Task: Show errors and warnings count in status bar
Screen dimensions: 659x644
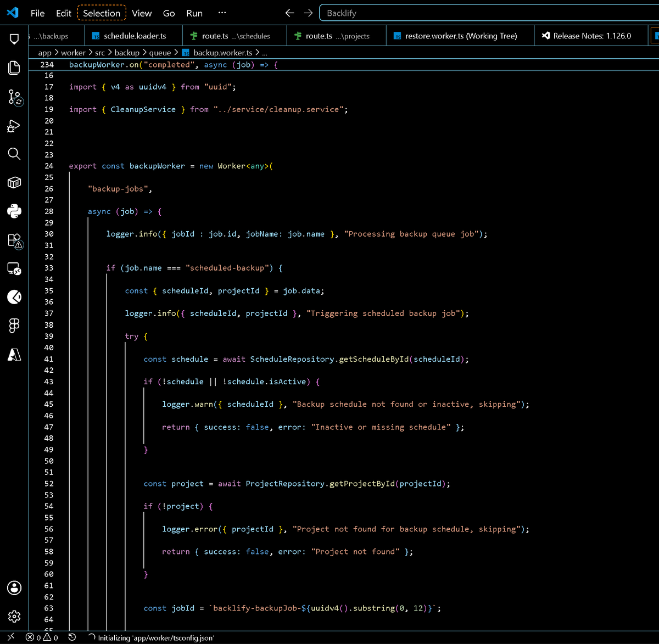Action: point(42,637)
